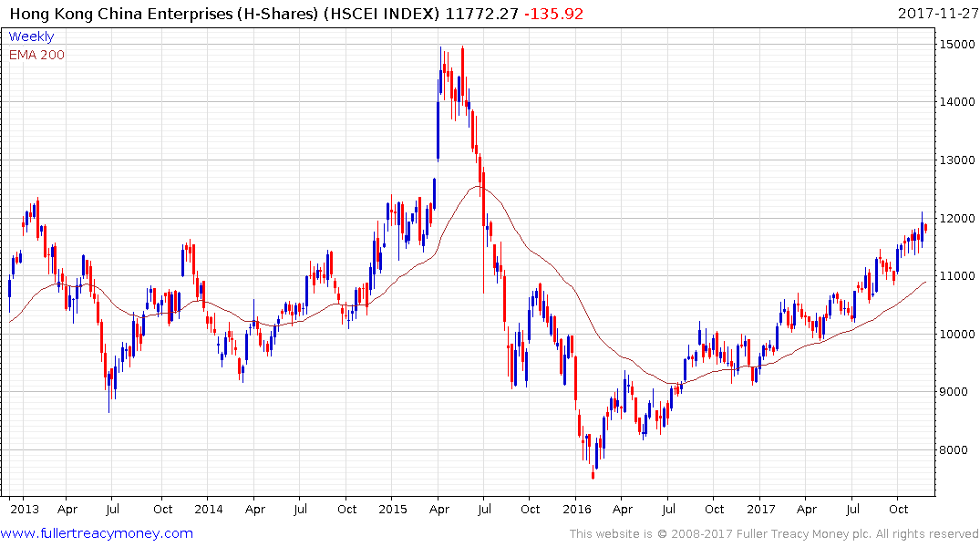Select the 2017 label on the time axis
The image size is (980, 547).
(760, 509)
